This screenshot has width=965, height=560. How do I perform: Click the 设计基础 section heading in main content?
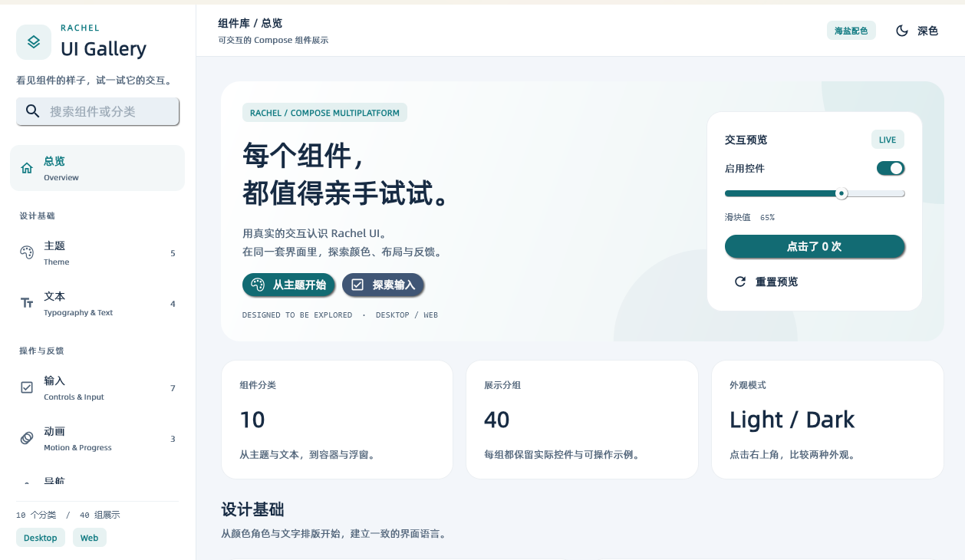pos(252,509)
